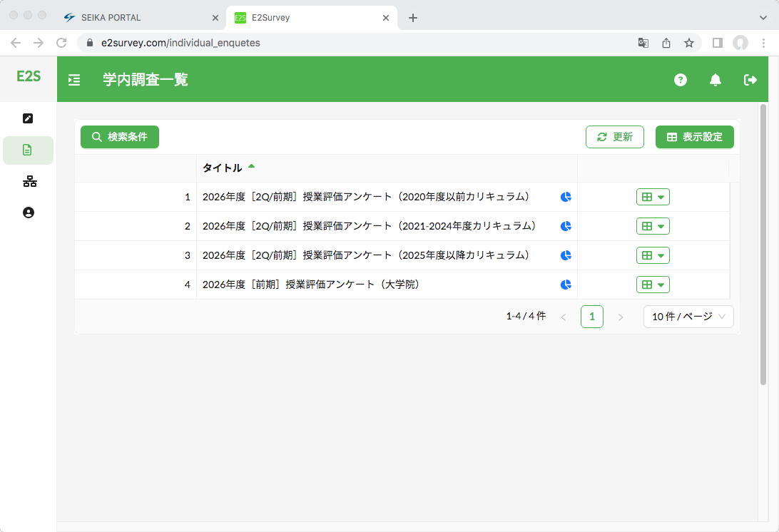Toggle the browser side panel icon

point(718,43)
